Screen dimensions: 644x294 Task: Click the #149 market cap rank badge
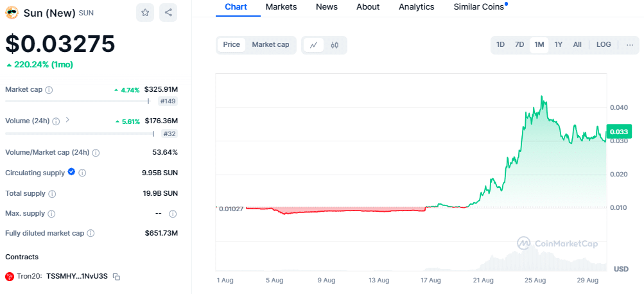click(168, 101)
